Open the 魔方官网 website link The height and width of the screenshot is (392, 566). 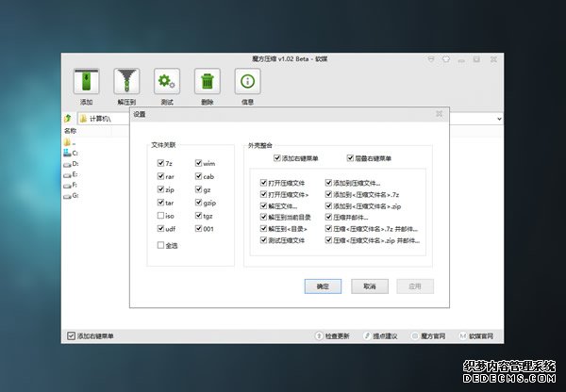(x=428, y=336)
